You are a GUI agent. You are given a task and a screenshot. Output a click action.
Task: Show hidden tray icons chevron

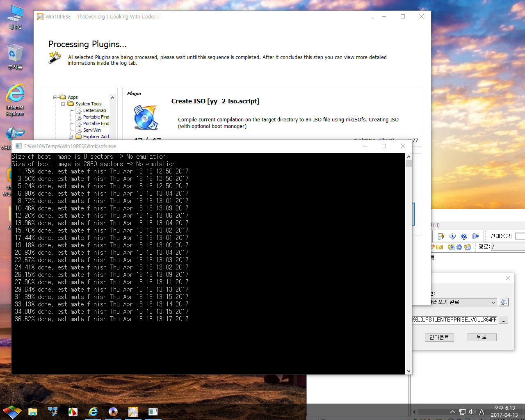(x=452, y=412)
